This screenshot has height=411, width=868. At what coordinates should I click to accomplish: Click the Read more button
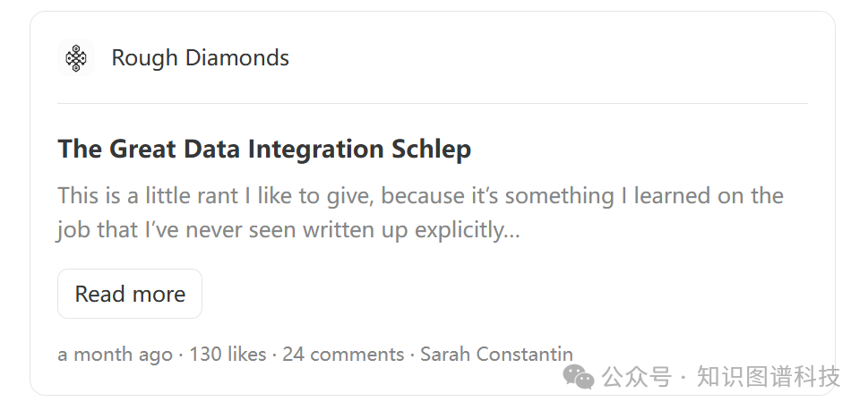tap(130, 294)
